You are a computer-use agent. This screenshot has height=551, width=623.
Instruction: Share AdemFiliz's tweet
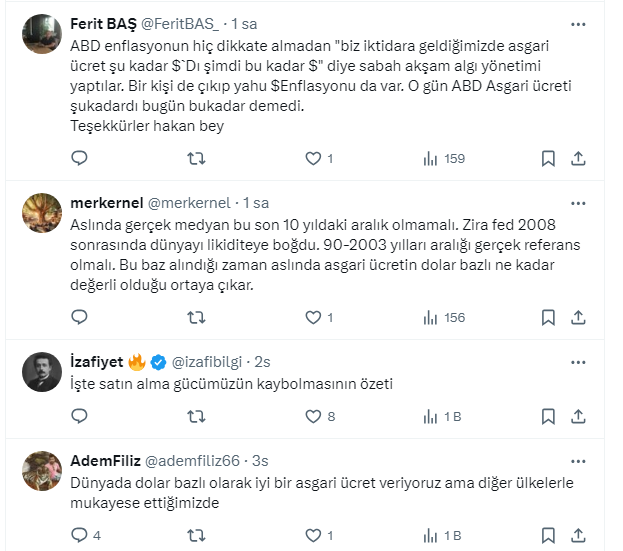coord(578,535)
